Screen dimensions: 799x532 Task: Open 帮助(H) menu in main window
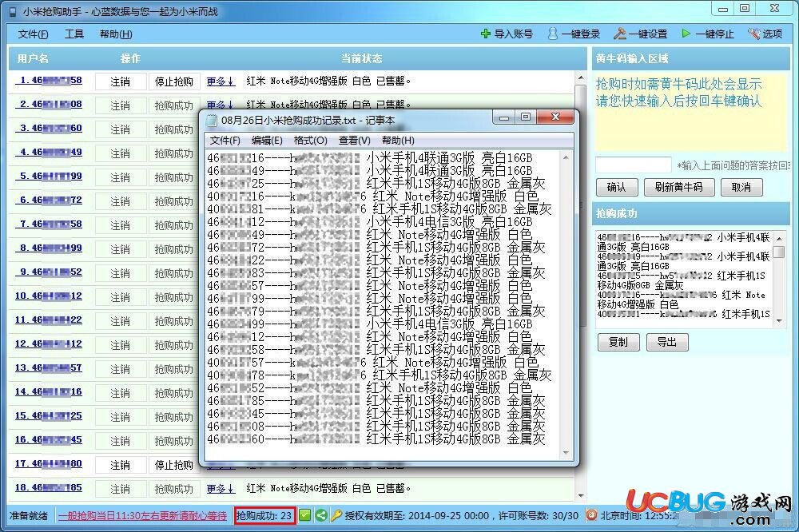[116, 34]
